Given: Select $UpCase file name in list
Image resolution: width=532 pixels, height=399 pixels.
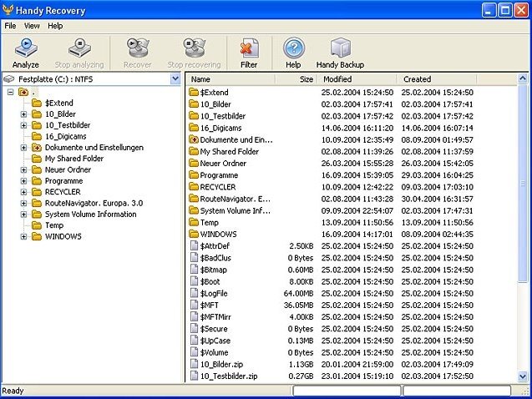Looking at the screenshot, I should click(x=215, y=341).
